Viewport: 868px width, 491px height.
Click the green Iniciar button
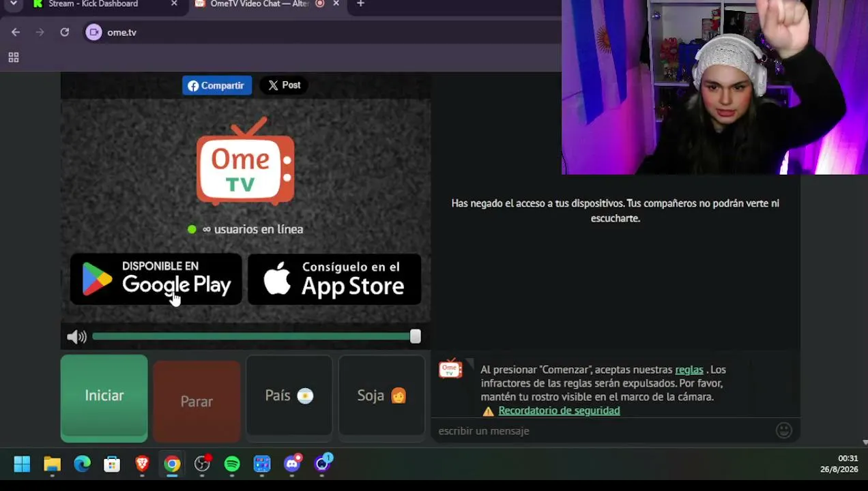tap(104, 398)
